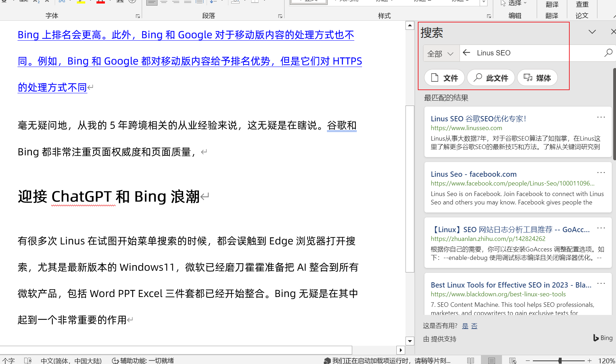Click 是 to rate results helpful

coord(465,326)
